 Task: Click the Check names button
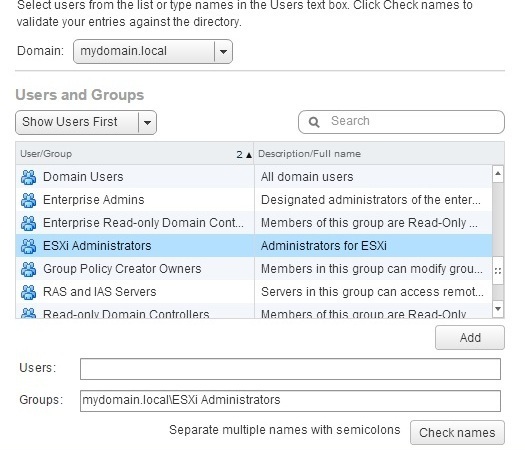[x=457, y=433]
